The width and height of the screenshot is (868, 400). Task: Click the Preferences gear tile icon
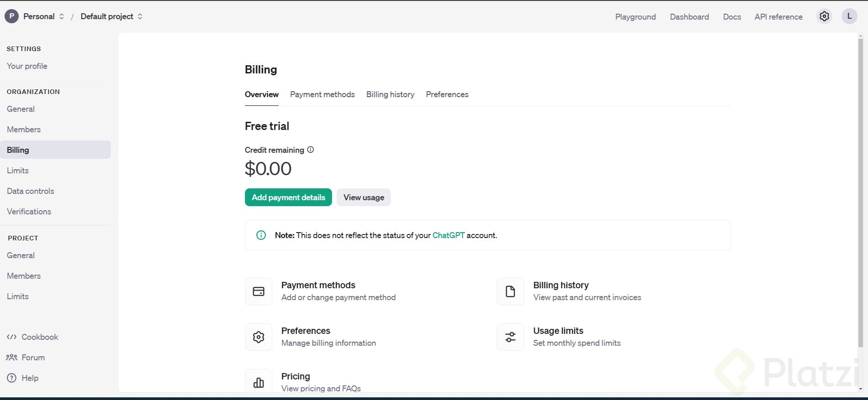point(259,337)
